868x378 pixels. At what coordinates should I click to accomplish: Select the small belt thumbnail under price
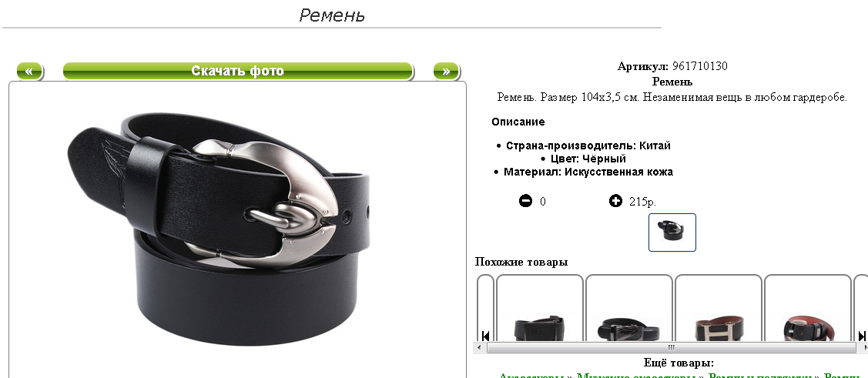(x=672, y=232)
